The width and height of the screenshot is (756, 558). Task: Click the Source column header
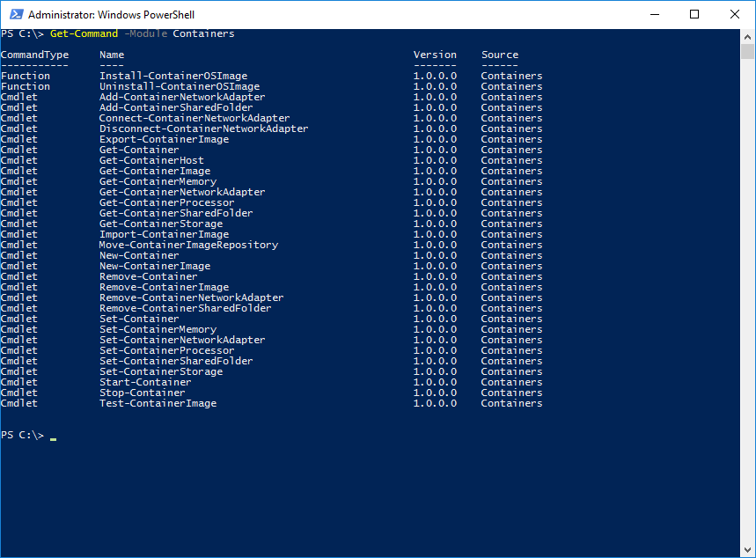(x=500, y=55)
